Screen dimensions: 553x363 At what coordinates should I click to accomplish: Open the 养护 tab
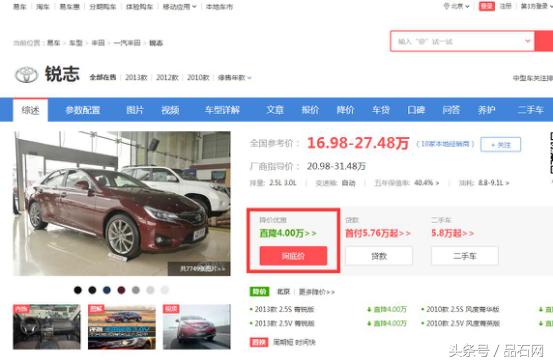(x=486, y=110)
